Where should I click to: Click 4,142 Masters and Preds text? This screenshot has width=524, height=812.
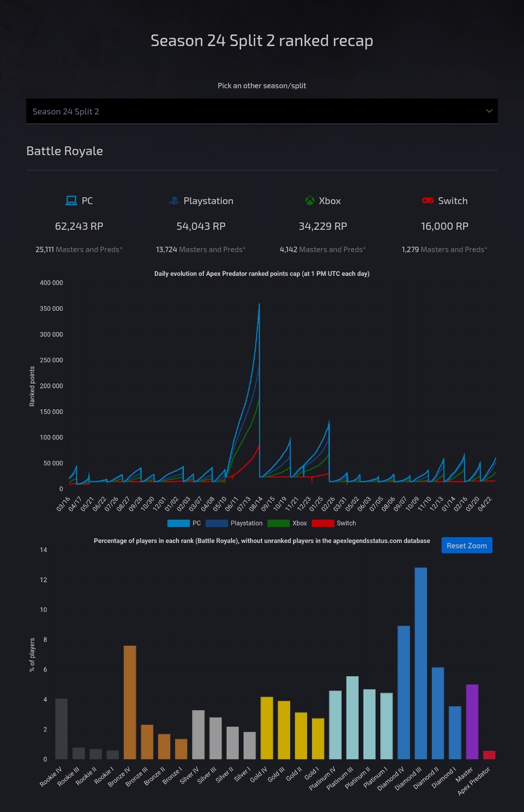(x=323, y=250)
